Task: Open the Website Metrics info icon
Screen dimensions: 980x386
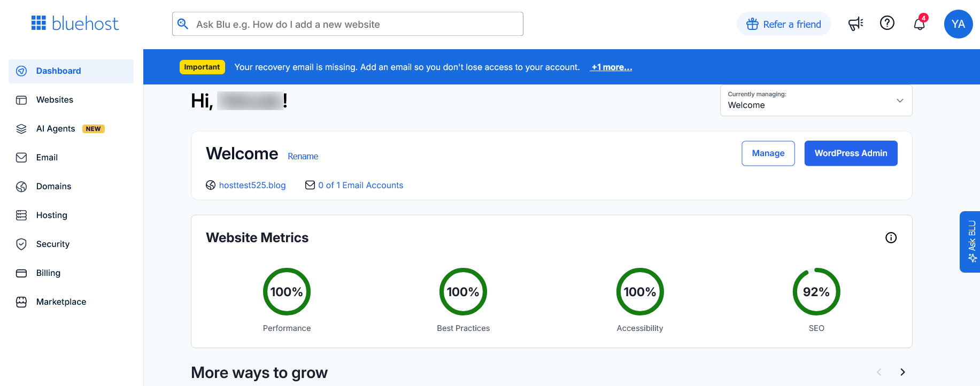Action: click(x=891, y=237)
